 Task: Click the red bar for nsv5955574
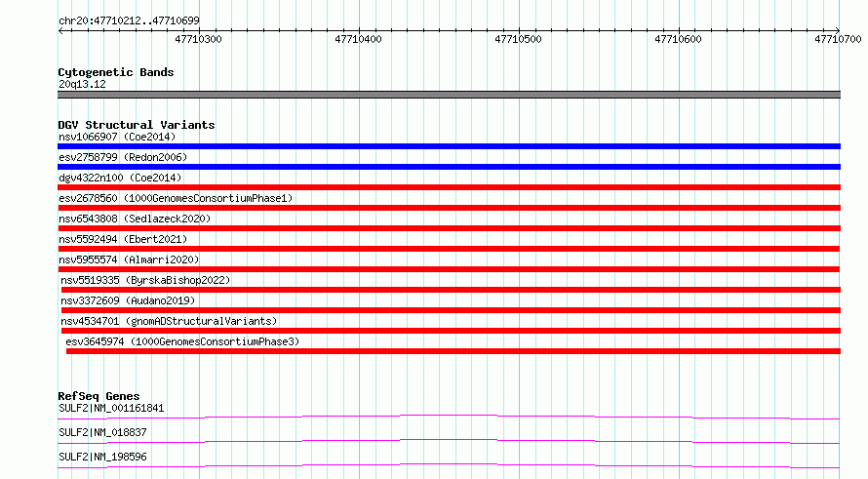[449, 269]
